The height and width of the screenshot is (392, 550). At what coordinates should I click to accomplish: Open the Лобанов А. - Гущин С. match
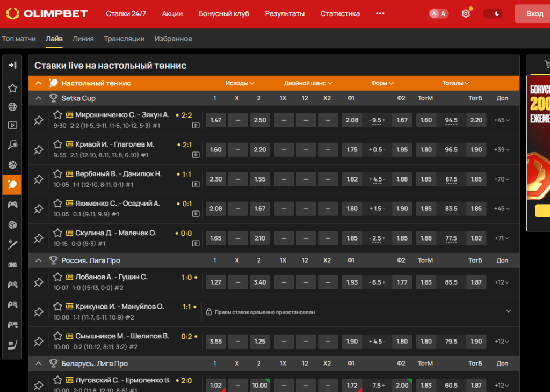click(x=111, y=277)
